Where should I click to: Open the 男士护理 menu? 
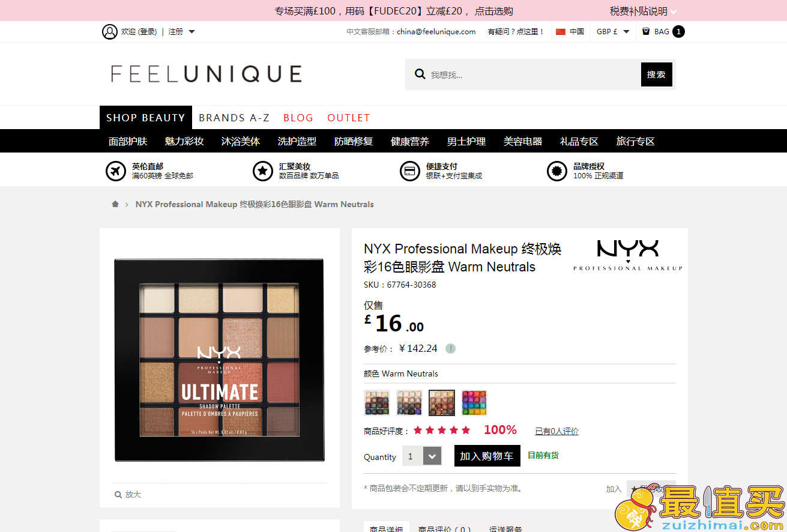click(466, 141)
